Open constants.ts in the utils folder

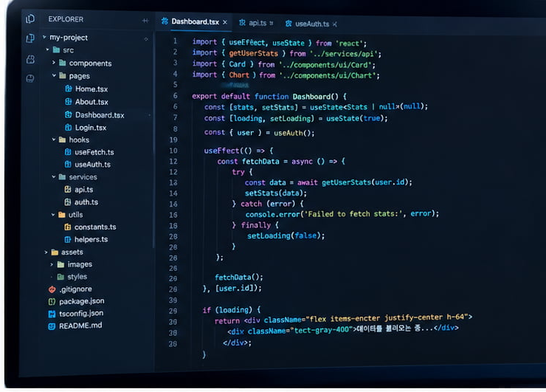(95, 227)
